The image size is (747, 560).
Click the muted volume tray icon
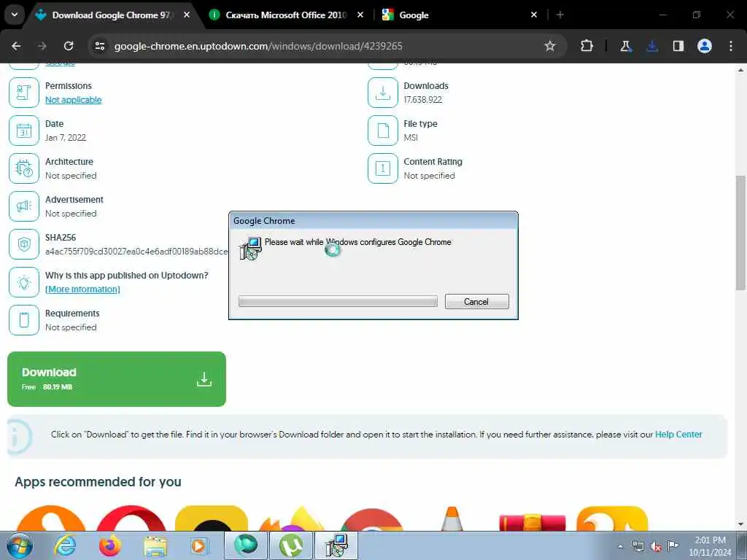coord(656,546)
